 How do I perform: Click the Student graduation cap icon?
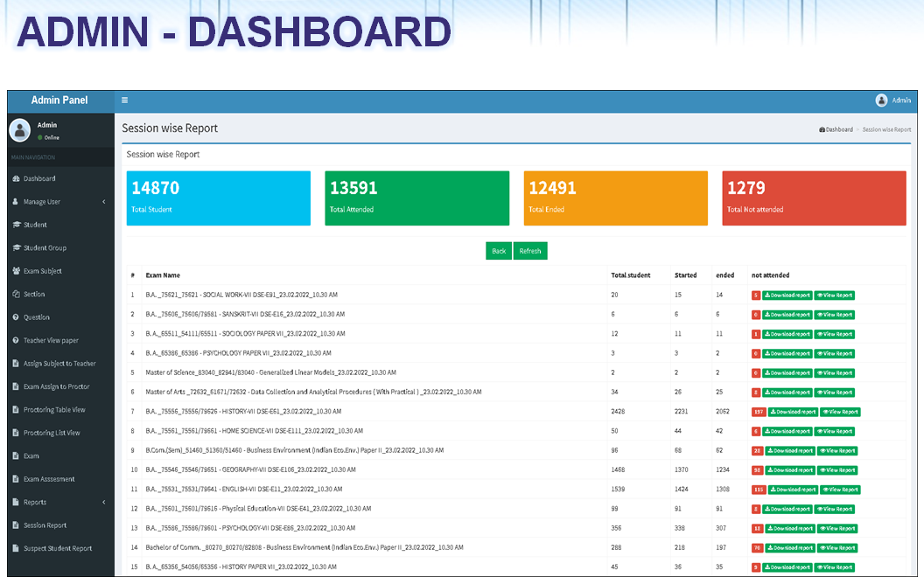coord(16,225)
